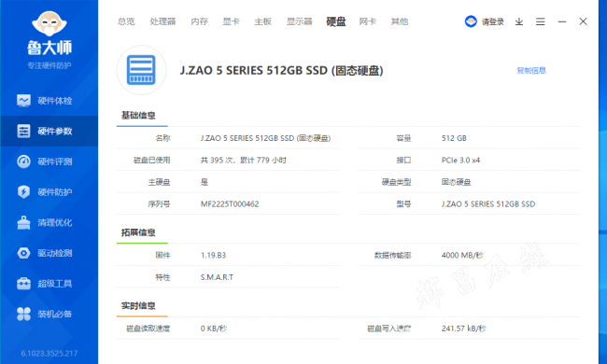Open 驱动检测 driver detection icon
Screen dimensions: 607x364
tap(23, 253)
